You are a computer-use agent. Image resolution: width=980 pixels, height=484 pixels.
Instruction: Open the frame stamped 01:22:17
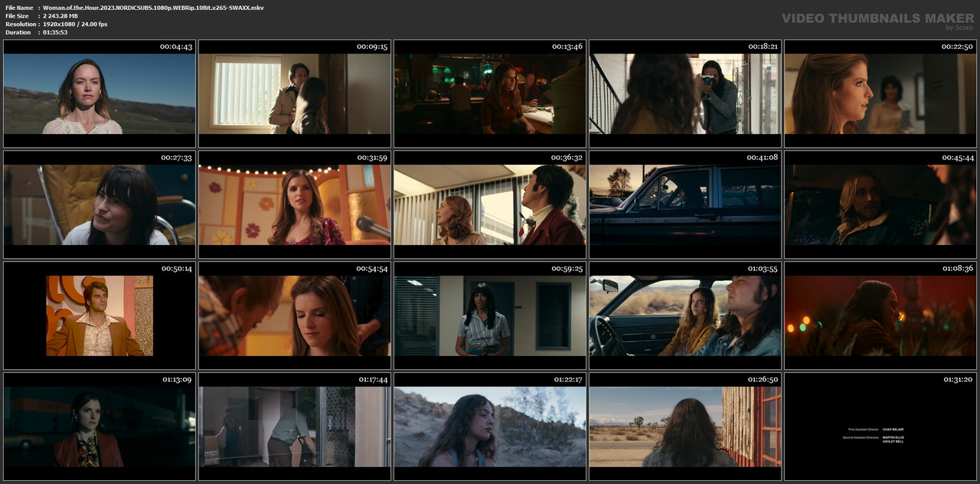(x=490, y=427)
